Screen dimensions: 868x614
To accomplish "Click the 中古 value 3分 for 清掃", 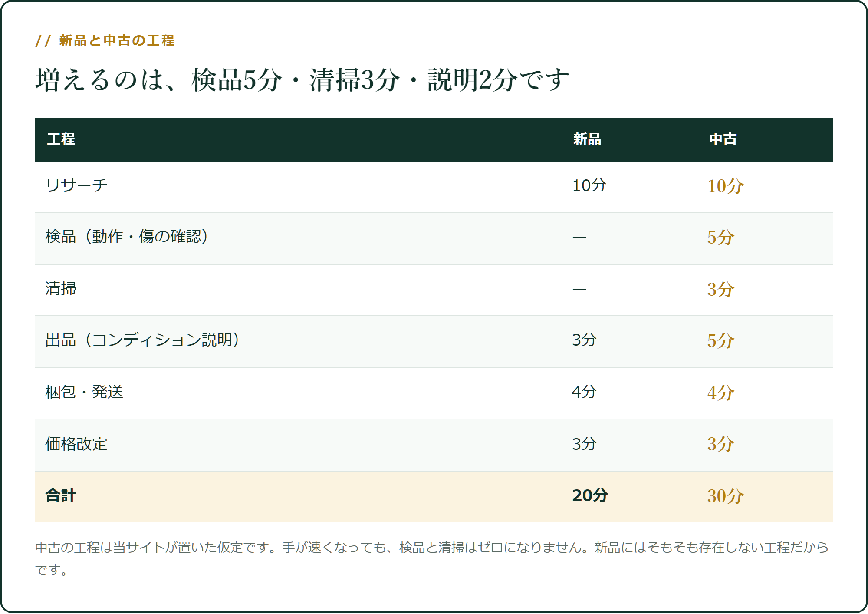I will click(720, 289).
